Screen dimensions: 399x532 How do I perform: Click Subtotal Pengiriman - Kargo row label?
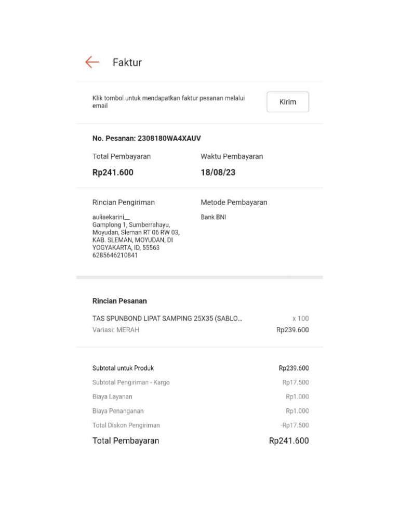131,382
